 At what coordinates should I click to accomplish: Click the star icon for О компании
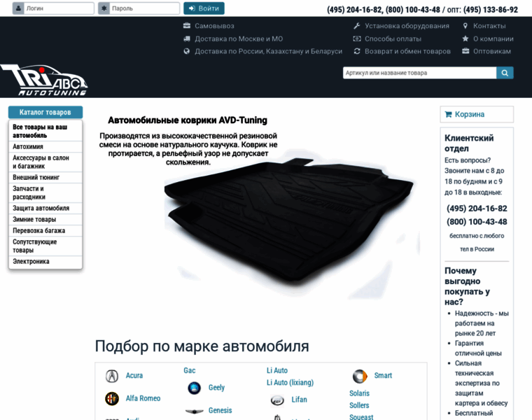465,38
